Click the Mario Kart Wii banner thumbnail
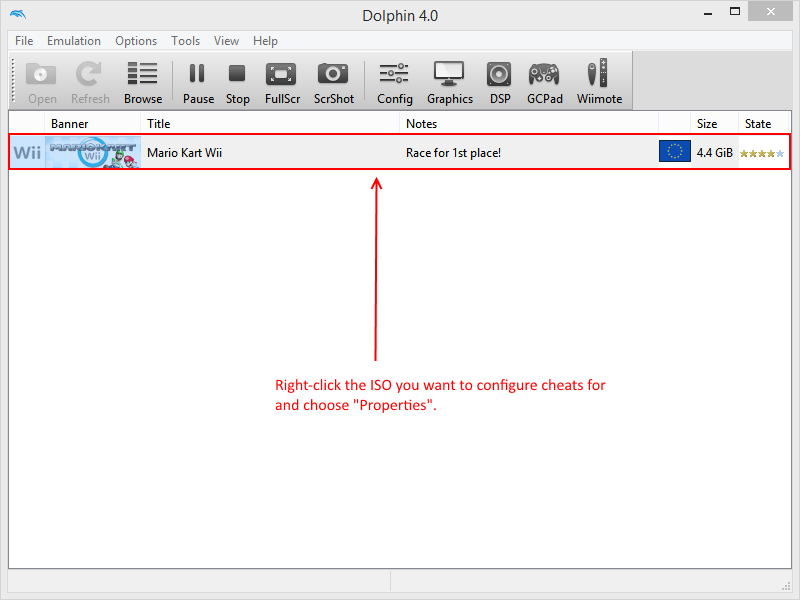800x600 pixels. (93, 152)
